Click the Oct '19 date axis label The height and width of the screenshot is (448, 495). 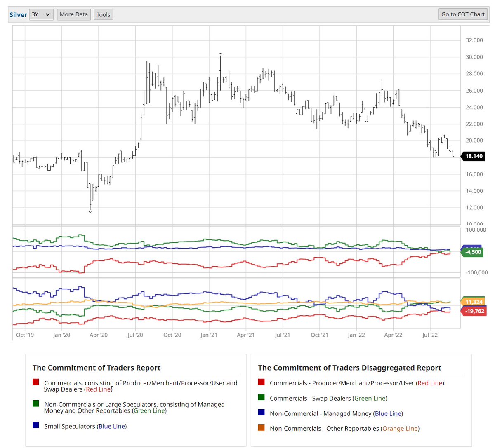pyautogui.click(x=25, y=335)
